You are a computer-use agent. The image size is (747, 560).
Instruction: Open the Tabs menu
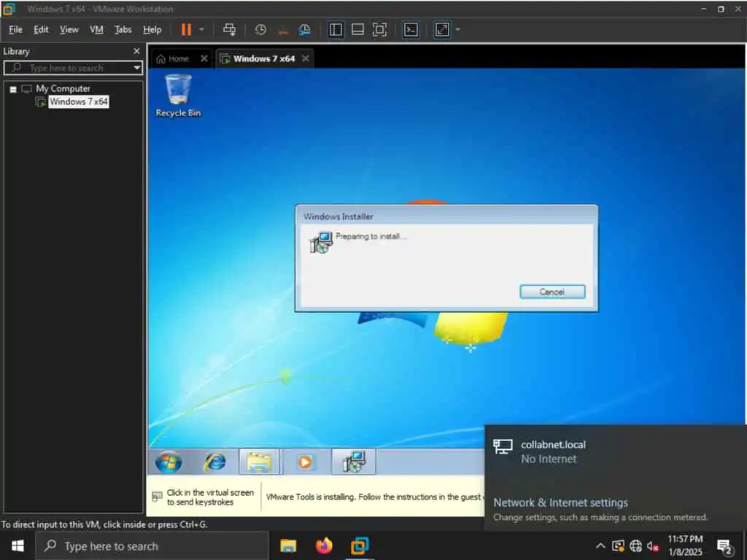[x=123, y=29]
